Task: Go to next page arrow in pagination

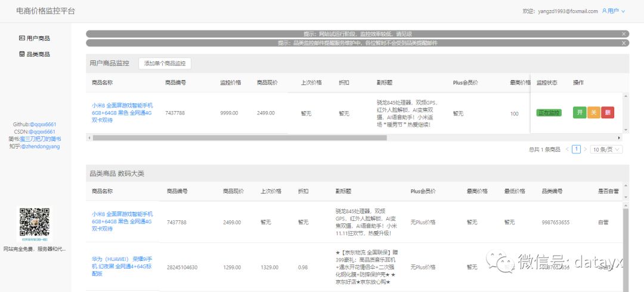Action: tap(586, 149)
